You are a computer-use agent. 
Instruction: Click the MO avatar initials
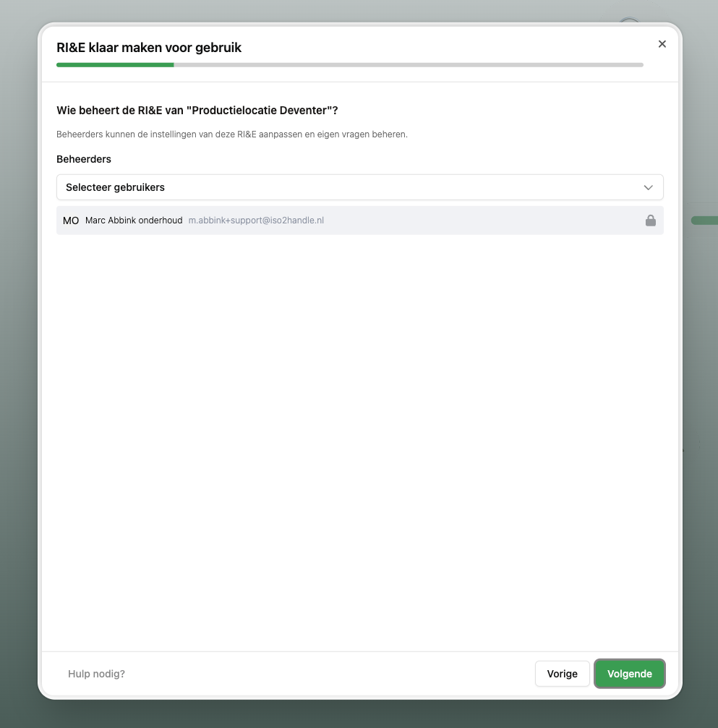tap(71, 220)
